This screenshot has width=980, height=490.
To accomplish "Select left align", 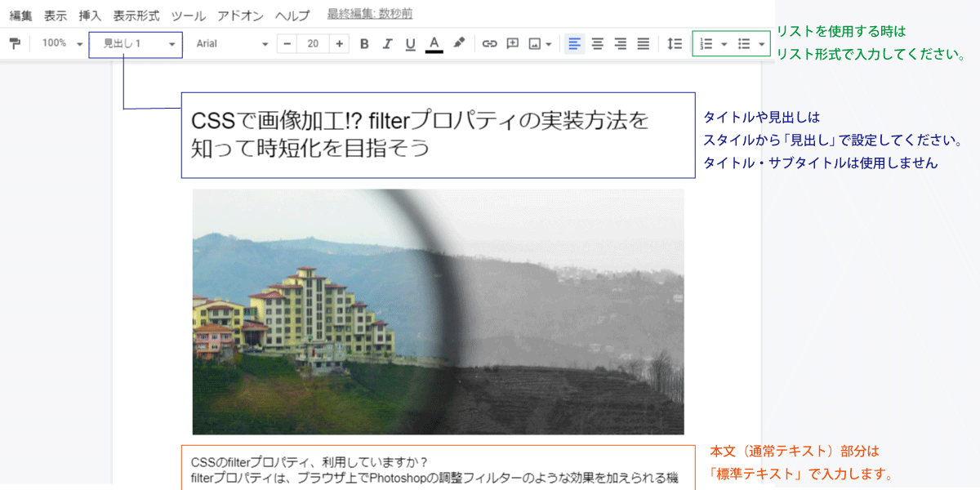I will point(575,44).
